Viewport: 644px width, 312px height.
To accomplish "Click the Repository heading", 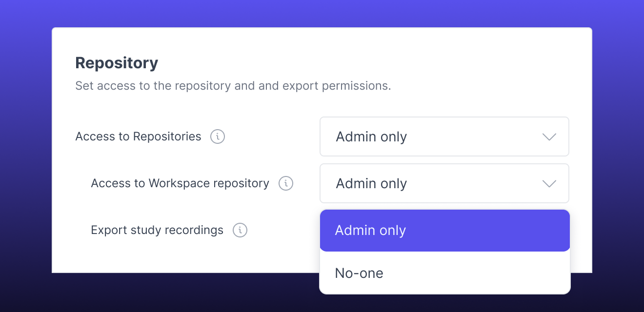I will [117, 62].
